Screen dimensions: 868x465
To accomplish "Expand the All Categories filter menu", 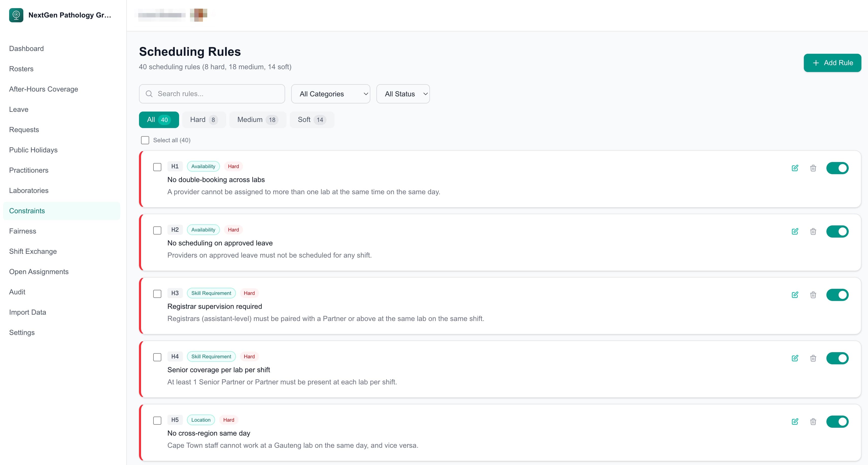I will pyautogui.click(x=331, y=94).
